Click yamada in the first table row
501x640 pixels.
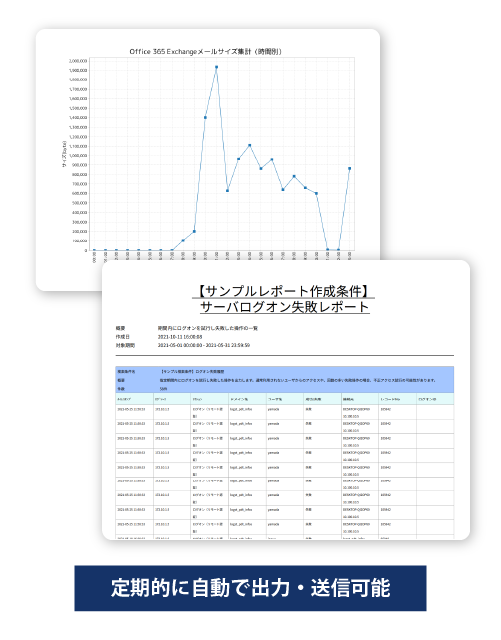(273, 409)
